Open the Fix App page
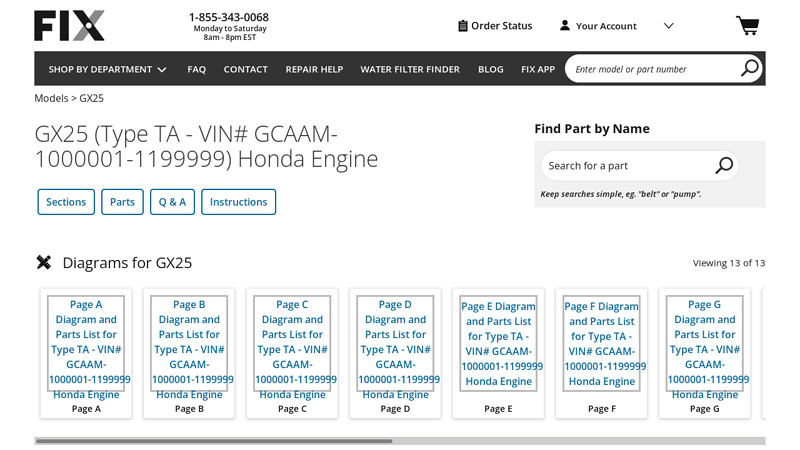This screenshot has height=450, width=800. (538, 69)
